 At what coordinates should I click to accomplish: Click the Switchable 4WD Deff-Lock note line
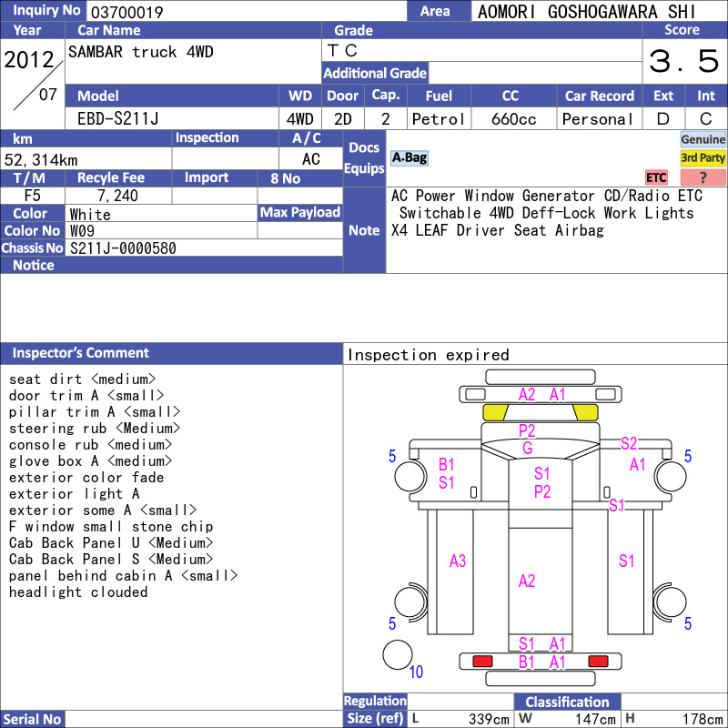pyautogui.click(x=547, y=213)
